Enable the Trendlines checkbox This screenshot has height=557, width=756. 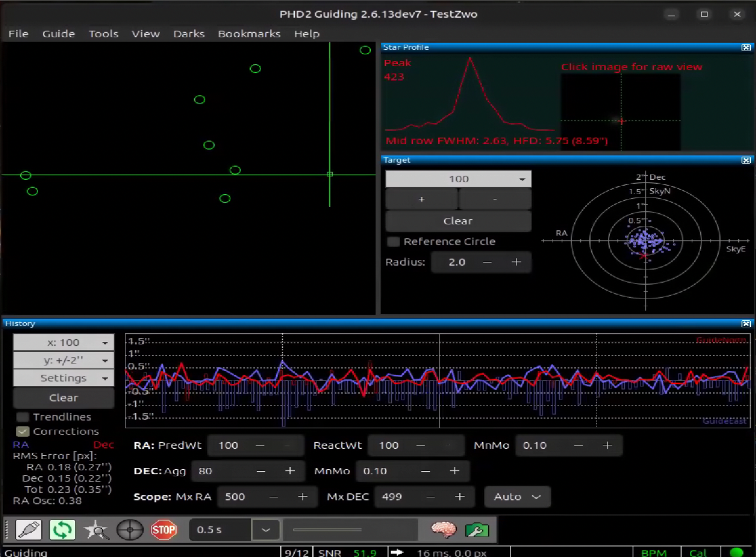tap(23, 417)
